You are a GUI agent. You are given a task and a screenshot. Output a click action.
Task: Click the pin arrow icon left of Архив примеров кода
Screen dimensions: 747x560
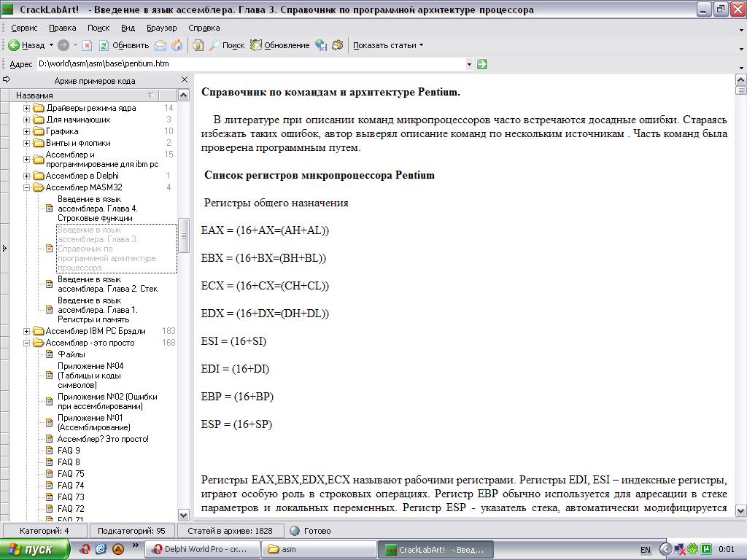click(x=7, y=79)
